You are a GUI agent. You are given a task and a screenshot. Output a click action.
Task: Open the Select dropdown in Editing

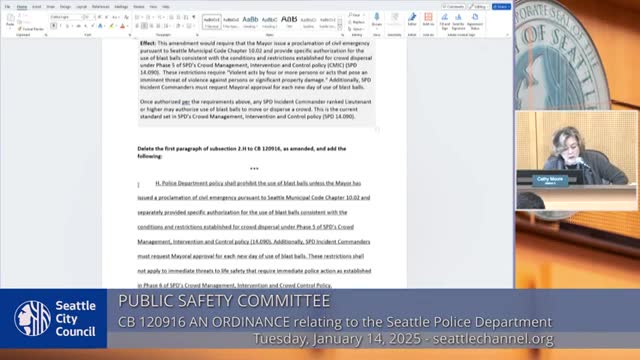[356, 29]
